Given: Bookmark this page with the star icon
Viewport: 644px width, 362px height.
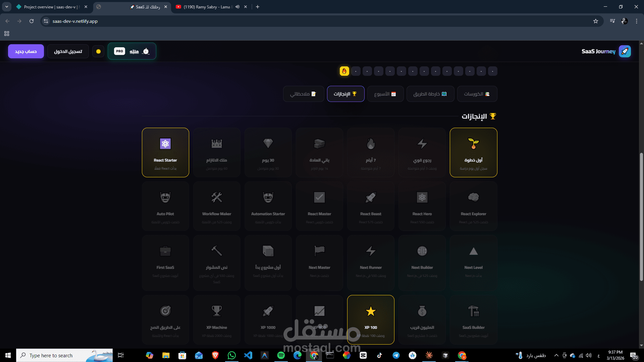Looking at the screenshot, I should (596, 21).
